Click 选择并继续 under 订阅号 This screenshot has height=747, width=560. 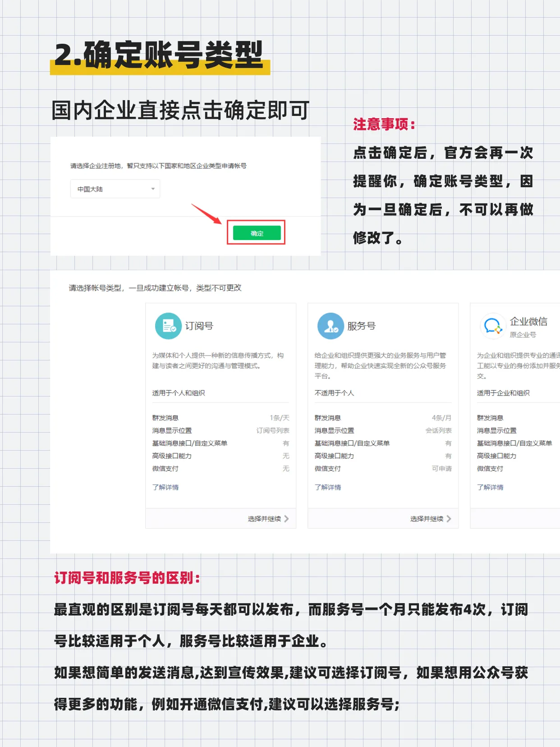[264, 519]
